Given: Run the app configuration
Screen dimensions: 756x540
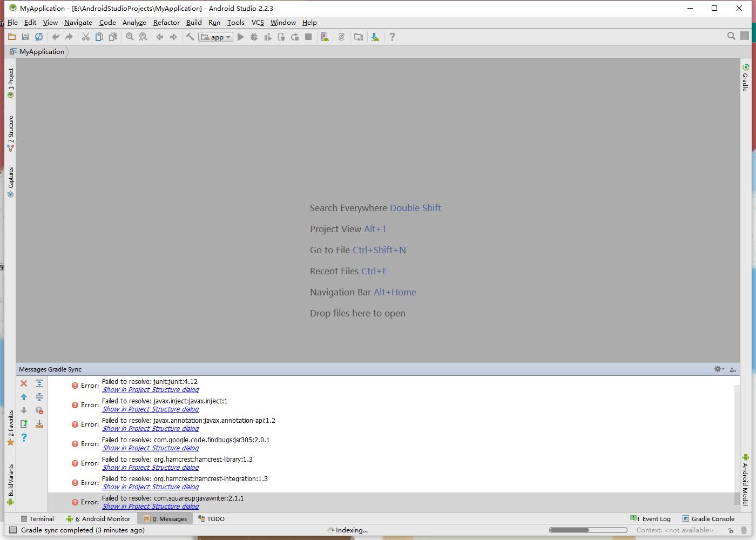Looking at the screenshot, I should tap(240, 37).
